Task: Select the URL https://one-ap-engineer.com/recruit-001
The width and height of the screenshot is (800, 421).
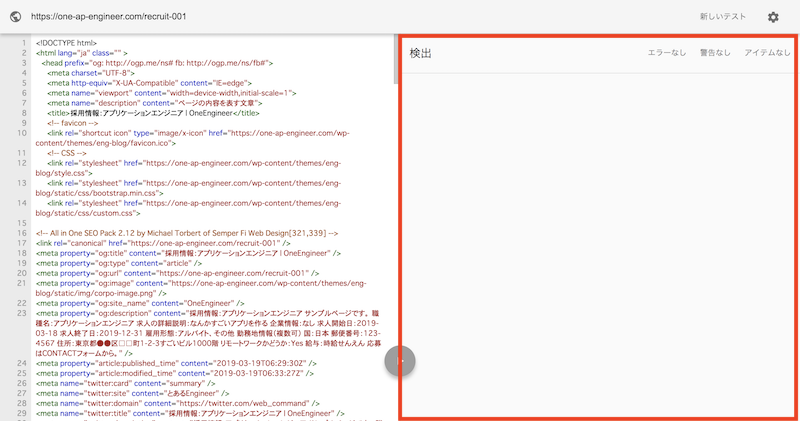Action: 109,17
